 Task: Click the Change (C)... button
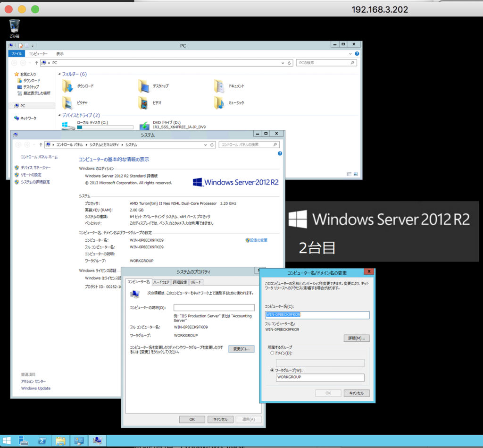241,349
